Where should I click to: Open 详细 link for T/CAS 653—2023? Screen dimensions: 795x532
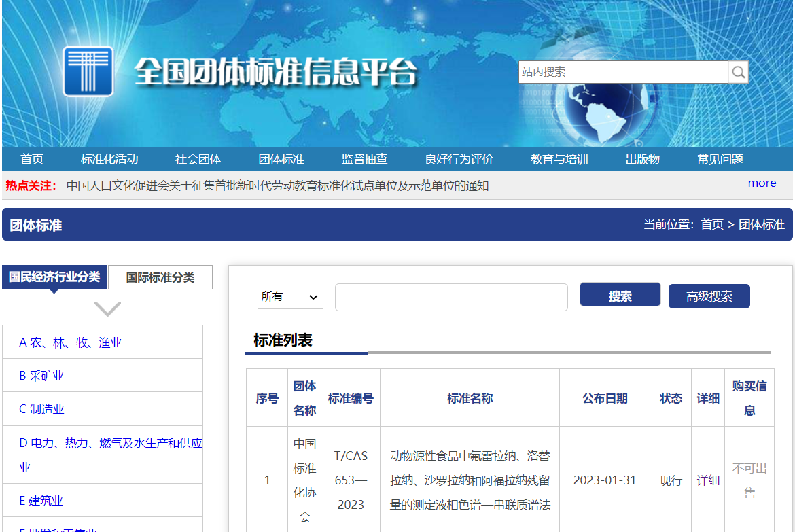[x=708, y=480]
